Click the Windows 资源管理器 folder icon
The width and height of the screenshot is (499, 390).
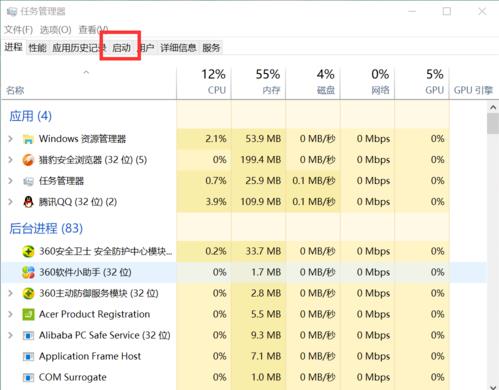pos(28,139)
